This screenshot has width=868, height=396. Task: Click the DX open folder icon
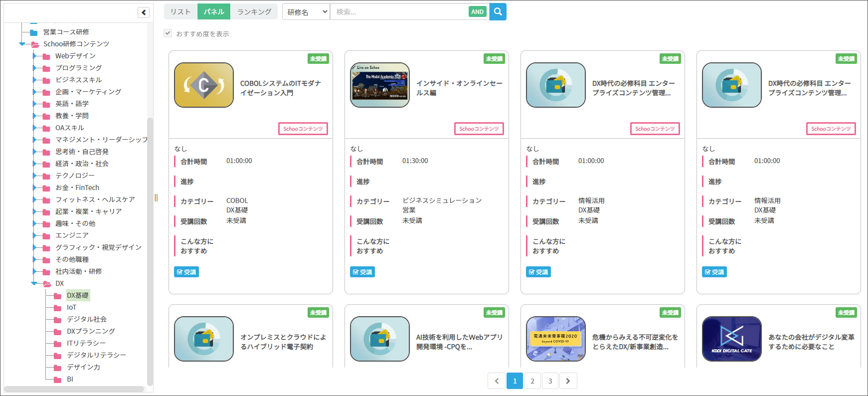[47, 284]
